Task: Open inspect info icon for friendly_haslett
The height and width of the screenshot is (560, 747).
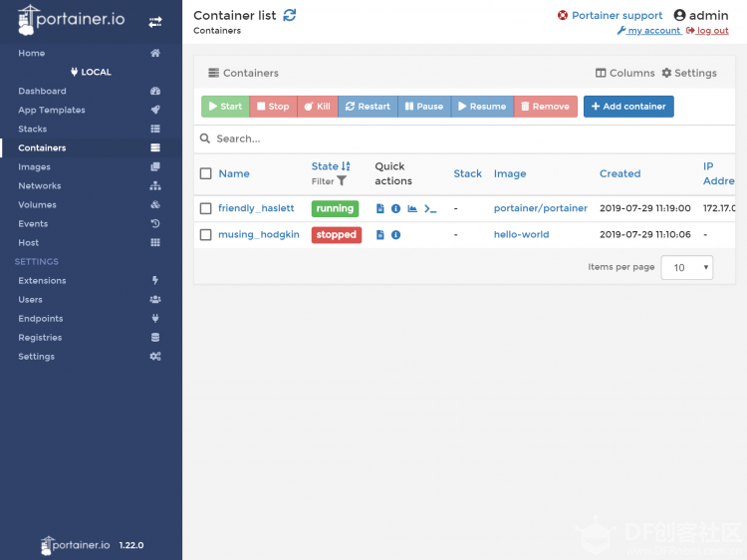Action: pyautogui.click(x=395, y=208)
